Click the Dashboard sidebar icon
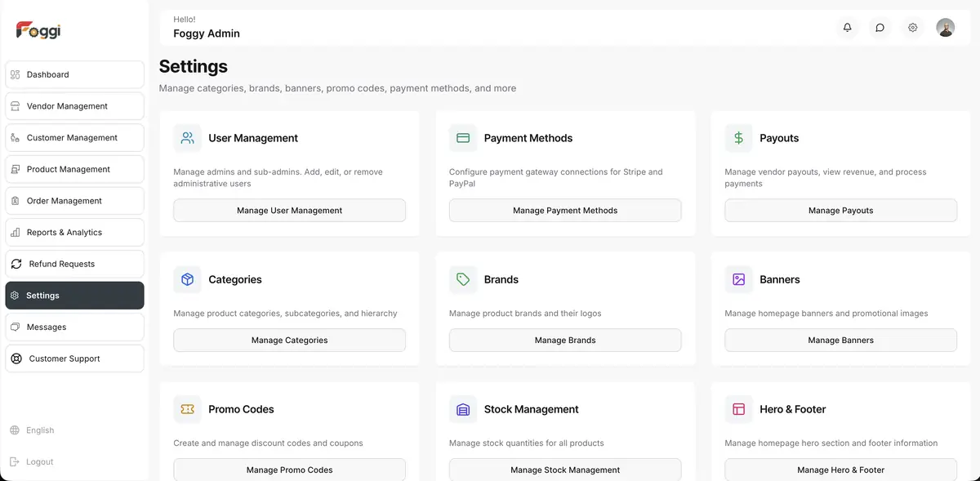The width and height of the screenshot is (980, 481). [15, 74]
